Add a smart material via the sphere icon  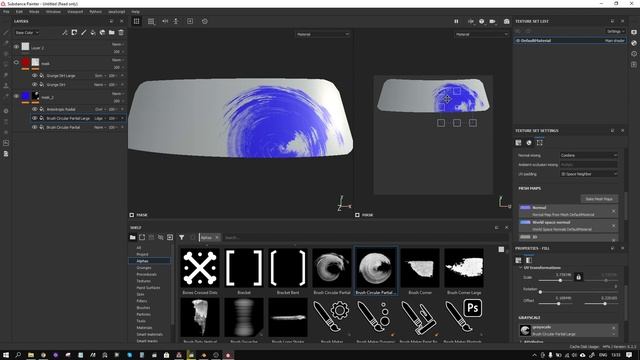point(102,32)
